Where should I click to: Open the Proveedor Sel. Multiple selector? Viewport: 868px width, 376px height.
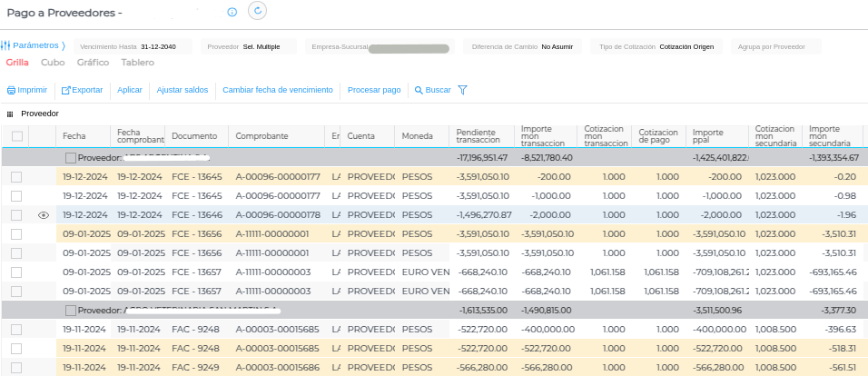(261, 46)
